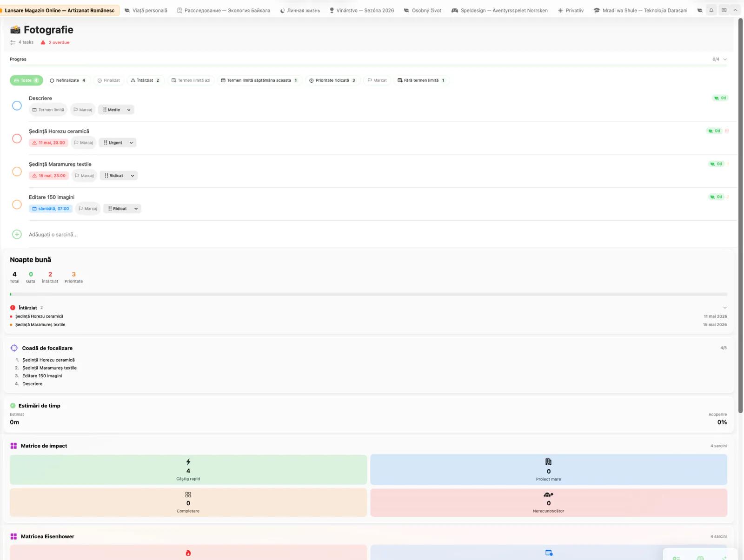This screenshot has width=744, height=560.
Task: Switch to Личная жизнь tab
Action: (x=300, y=10)
